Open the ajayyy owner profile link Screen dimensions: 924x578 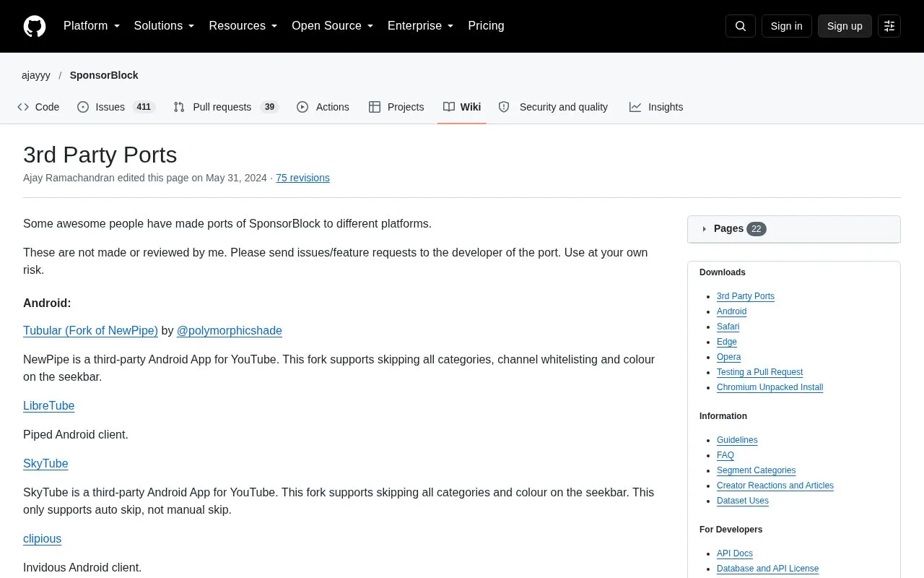36,75
